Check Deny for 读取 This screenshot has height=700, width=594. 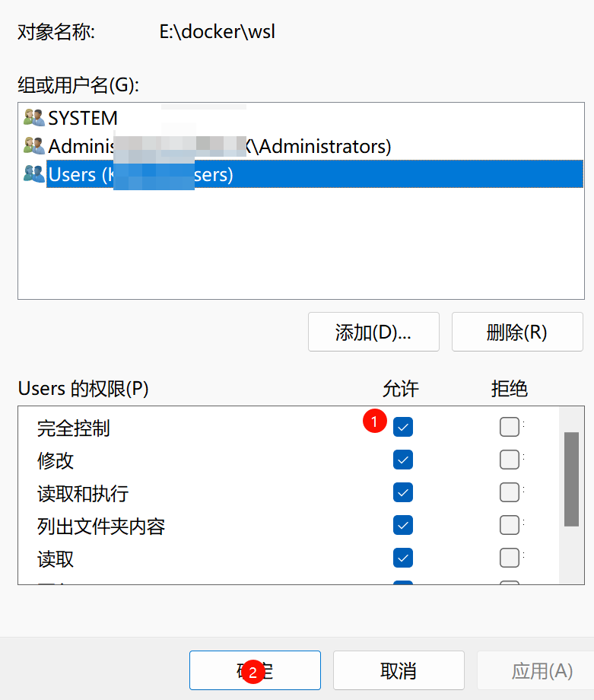tap(510, 558)
